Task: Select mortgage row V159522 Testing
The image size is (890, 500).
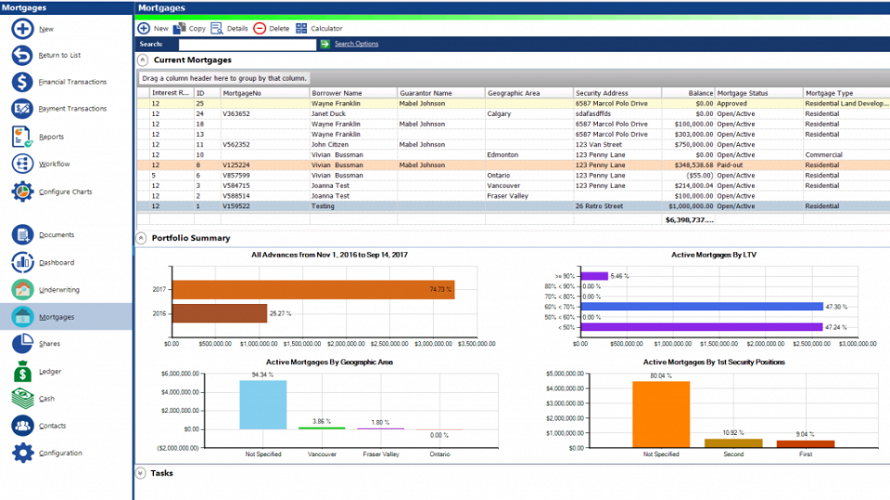Action: coord(513,206)
